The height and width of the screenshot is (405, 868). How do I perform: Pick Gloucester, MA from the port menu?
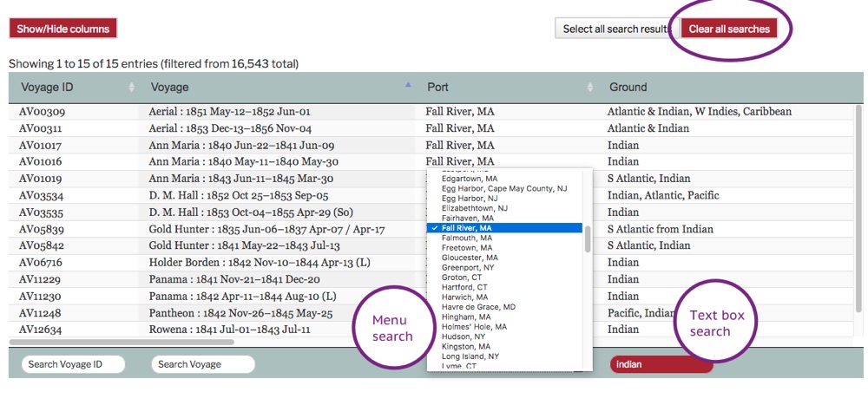pyautogui.click(x=470, y=258)
